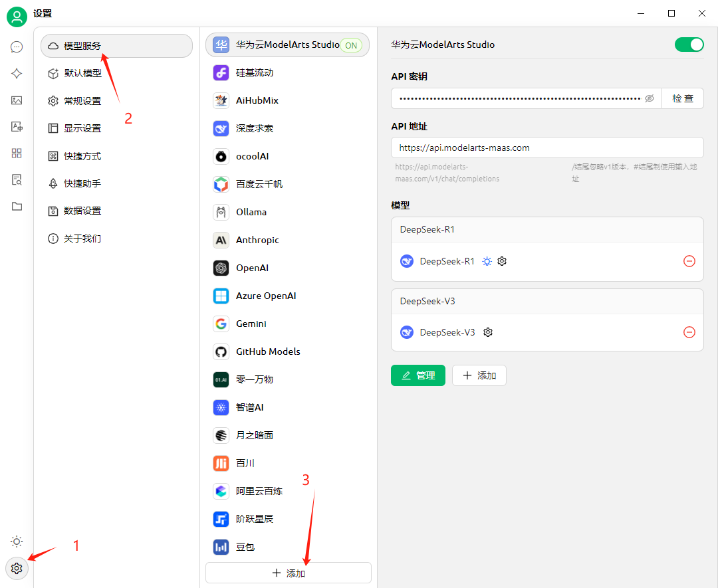Open the 关于我们 settings section
This screenshot has height=588, width=718.
click(x=117, y=239)
